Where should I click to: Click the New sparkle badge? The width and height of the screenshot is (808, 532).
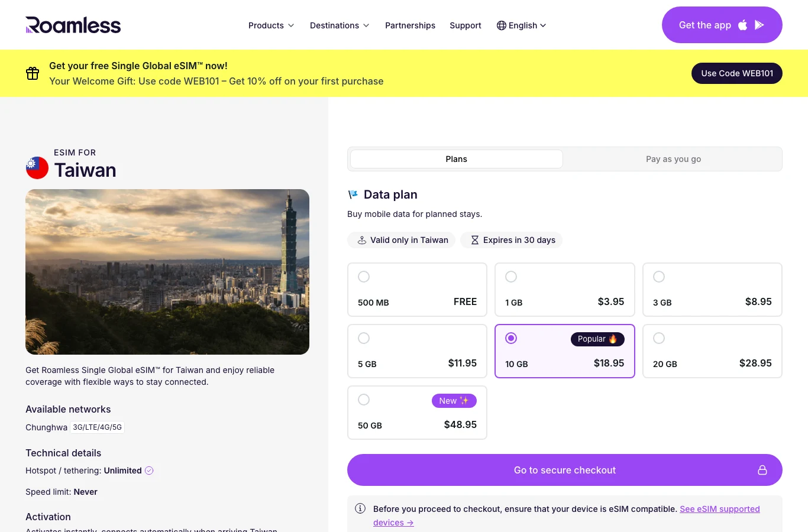click(x=454, y=401)
